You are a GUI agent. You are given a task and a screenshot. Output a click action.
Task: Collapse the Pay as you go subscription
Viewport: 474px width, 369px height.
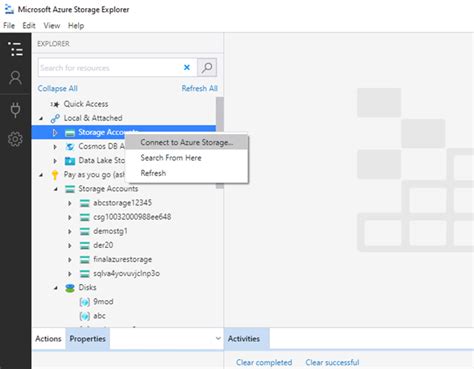click(41, 175)
